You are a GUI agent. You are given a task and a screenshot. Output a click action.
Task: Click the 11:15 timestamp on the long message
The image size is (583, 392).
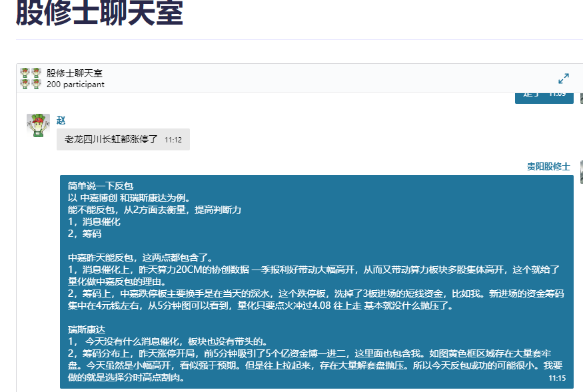click(x=557, y=378)
